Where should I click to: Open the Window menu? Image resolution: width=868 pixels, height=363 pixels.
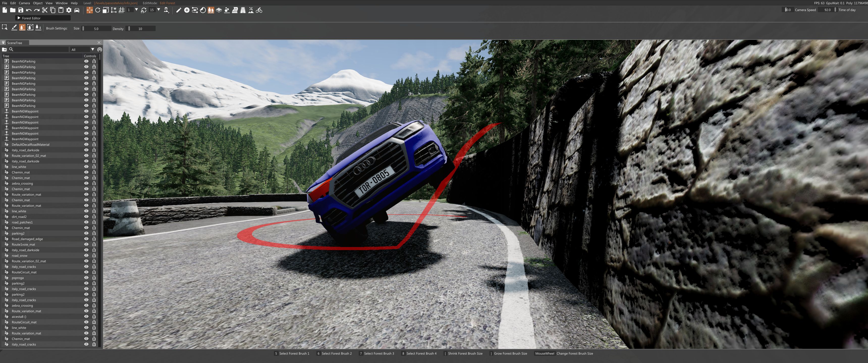pos(61,3)
